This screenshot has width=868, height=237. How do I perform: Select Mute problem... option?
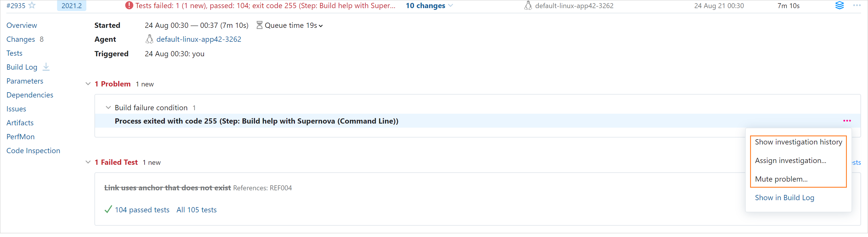781,179
